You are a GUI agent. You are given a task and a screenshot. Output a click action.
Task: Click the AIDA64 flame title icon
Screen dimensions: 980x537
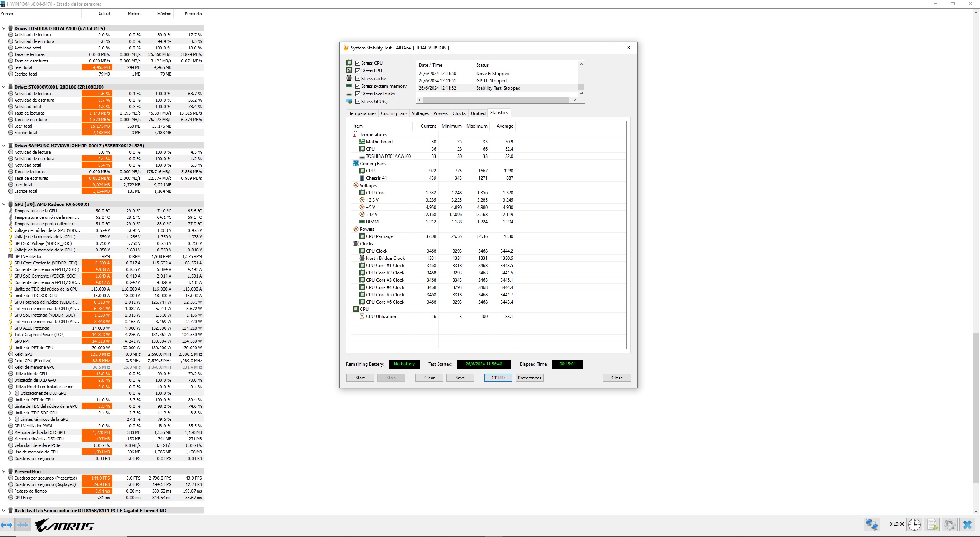coord(346,48)
